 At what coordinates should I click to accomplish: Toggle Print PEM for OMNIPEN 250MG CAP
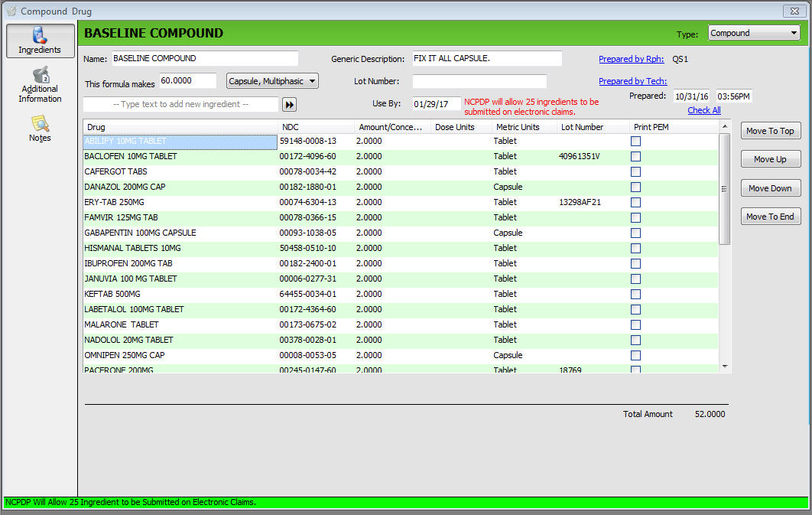[636, 355]
